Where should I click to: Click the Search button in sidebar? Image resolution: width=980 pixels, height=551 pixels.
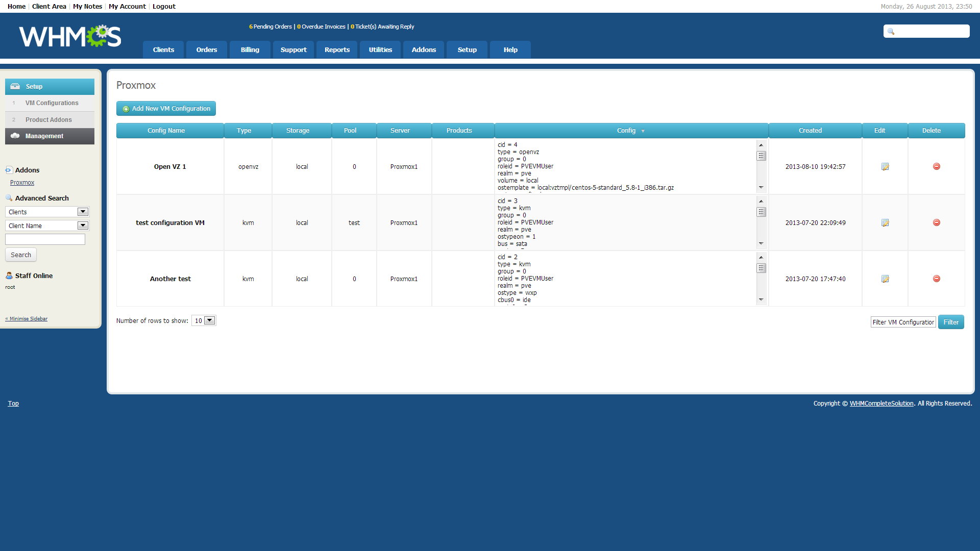(x=21, y=255)
